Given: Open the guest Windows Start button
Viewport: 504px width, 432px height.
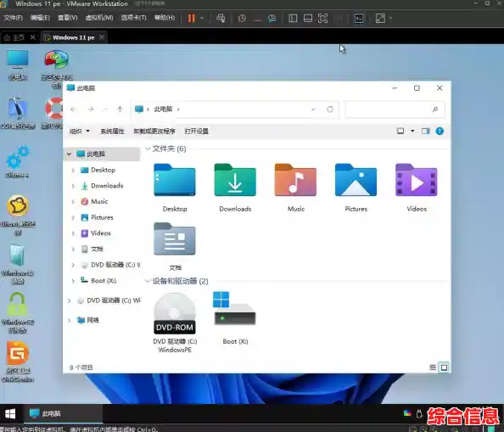Looking at the screenshot, I should pyautogui.click(x=11, y=413).
